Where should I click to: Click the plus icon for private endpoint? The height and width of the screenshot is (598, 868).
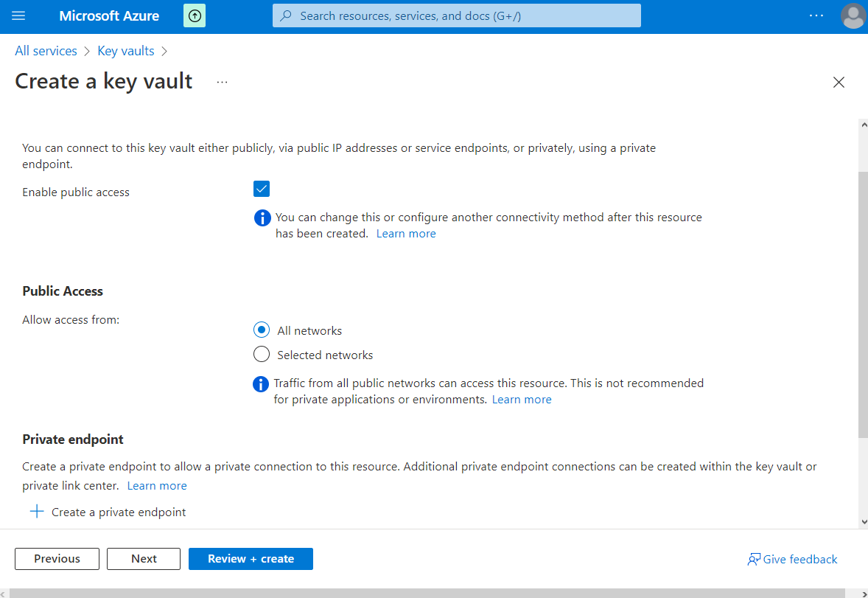click(x=36, y=512)
